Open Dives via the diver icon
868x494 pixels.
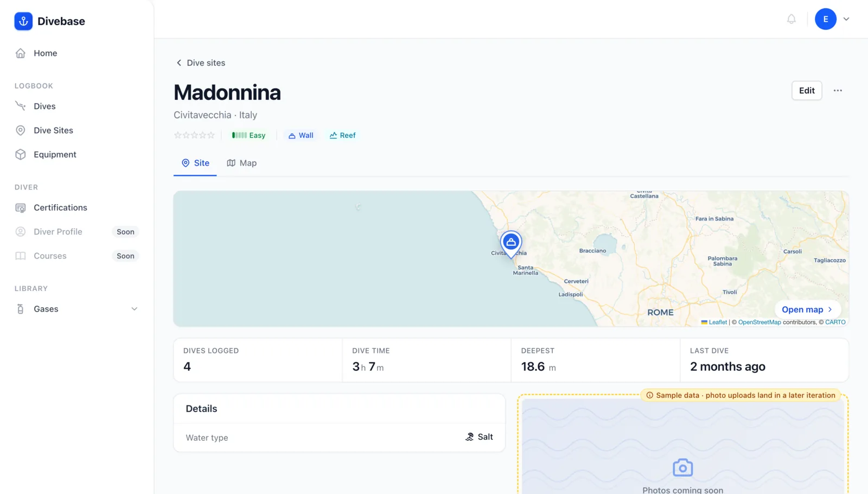click(21, 106)
